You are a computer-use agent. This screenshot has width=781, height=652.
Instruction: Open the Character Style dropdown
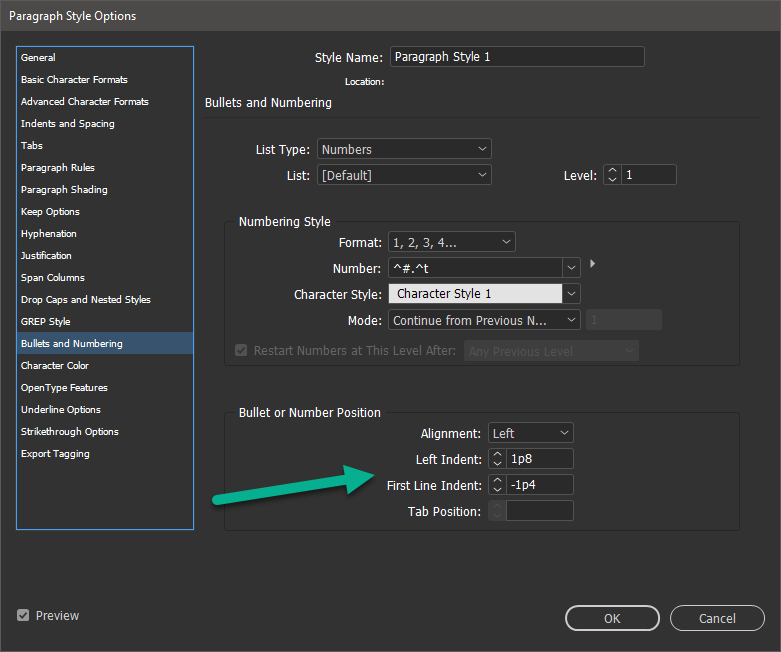coord(571,294)
